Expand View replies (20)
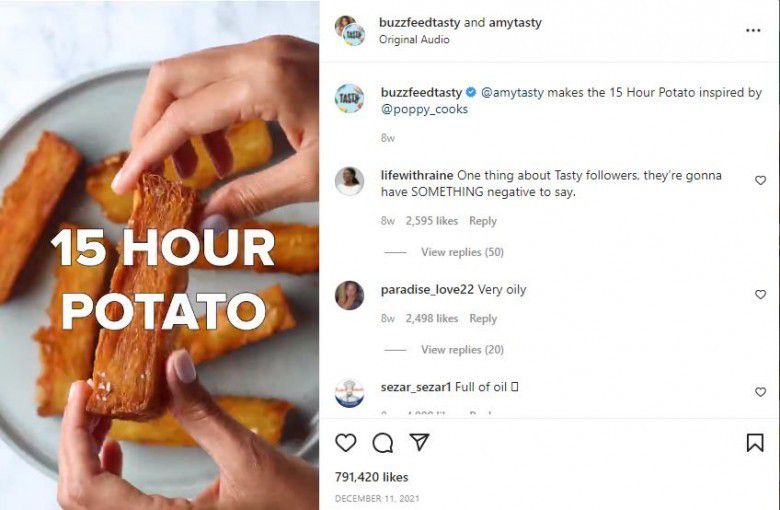This screenshot has height=510, width=780. (462, 350)
